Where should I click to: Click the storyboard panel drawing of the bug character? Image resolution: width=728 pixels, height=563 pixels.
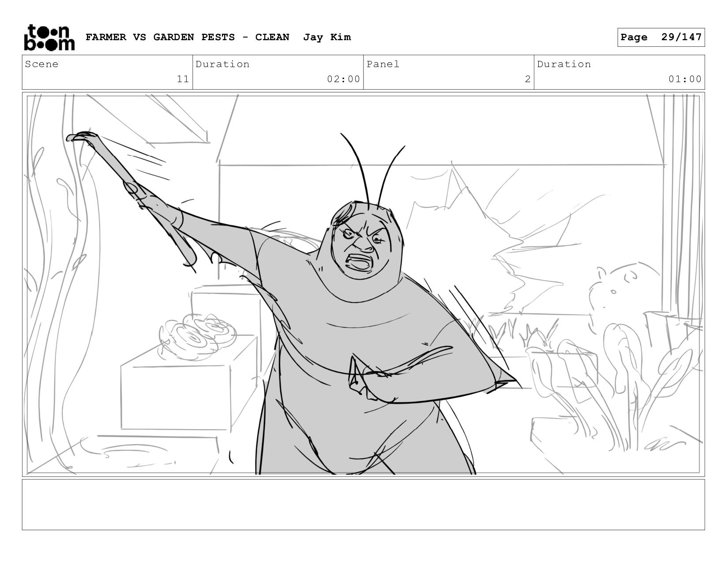364,284
